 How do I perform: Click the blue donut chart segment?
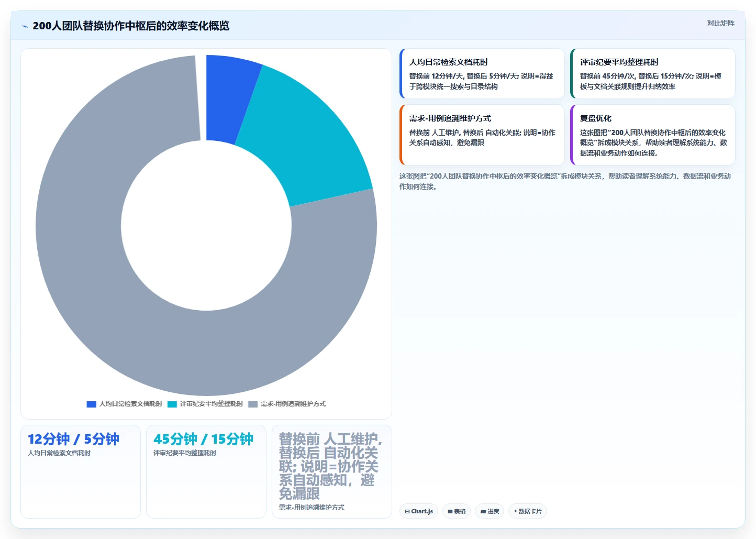tap(228, 98)
